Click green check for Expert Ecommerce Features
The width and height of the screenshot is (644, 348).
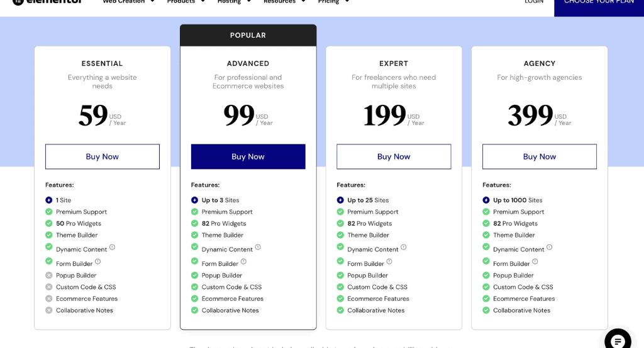(340, 298)
